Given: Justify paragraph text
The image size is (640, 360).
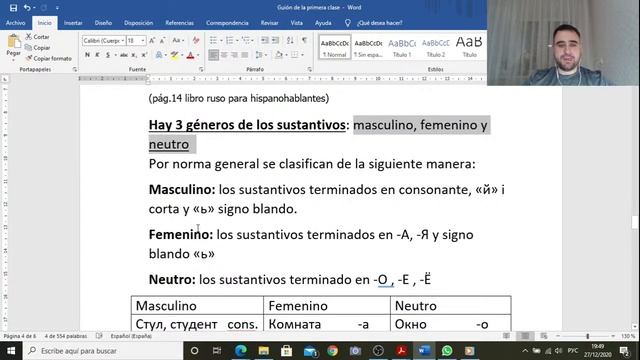Looking at the screenshot, I should [x=244, y=55].
